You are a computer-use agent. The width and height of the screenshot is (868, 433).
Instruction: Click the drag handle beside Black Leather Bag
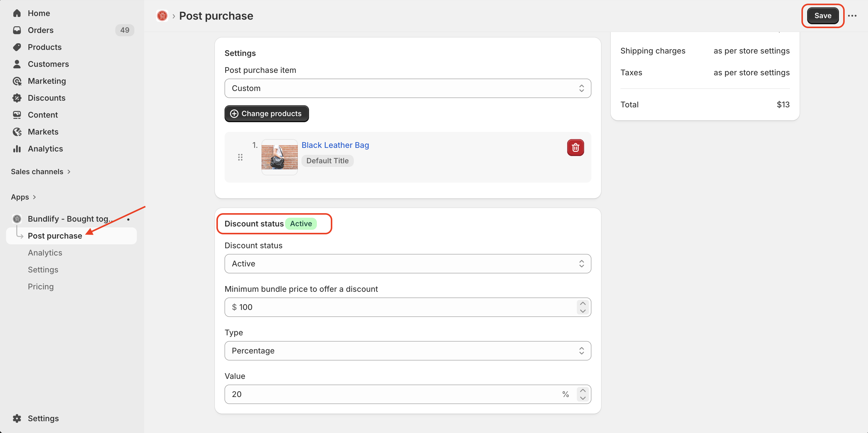point(240,157)
